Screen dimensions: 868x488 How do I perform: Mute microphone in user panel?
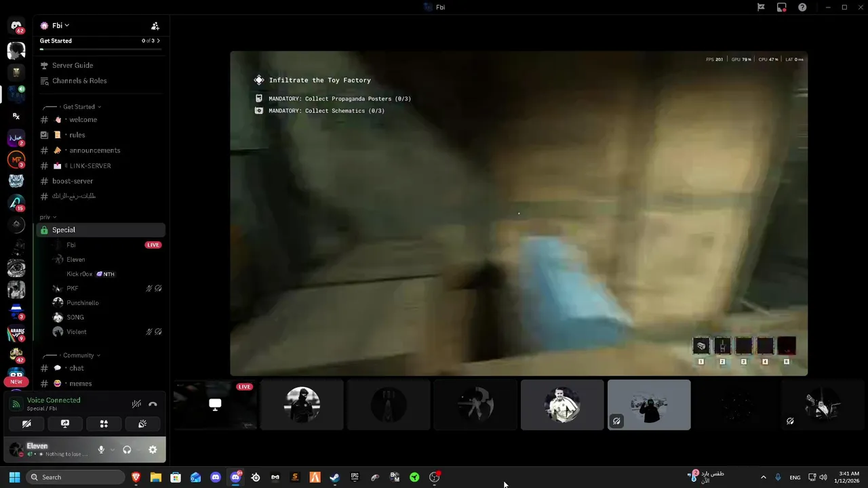click(101, 449)
